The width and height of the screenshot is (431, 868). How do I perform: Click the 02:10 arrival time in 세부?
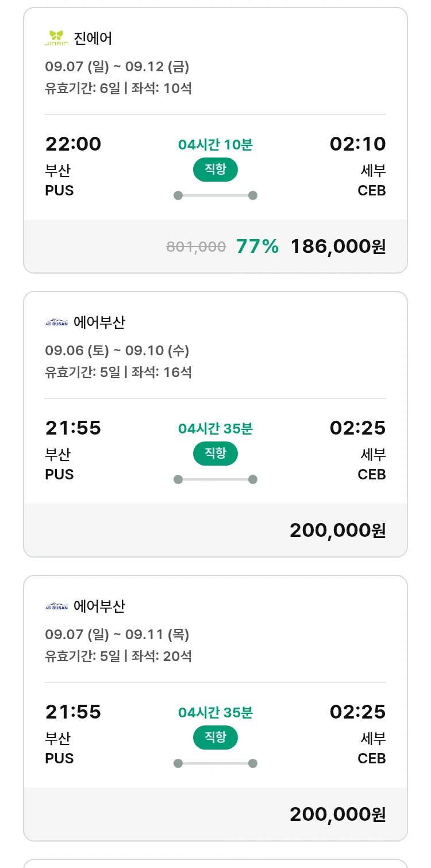pyautogui.click(x=357, y=144)
